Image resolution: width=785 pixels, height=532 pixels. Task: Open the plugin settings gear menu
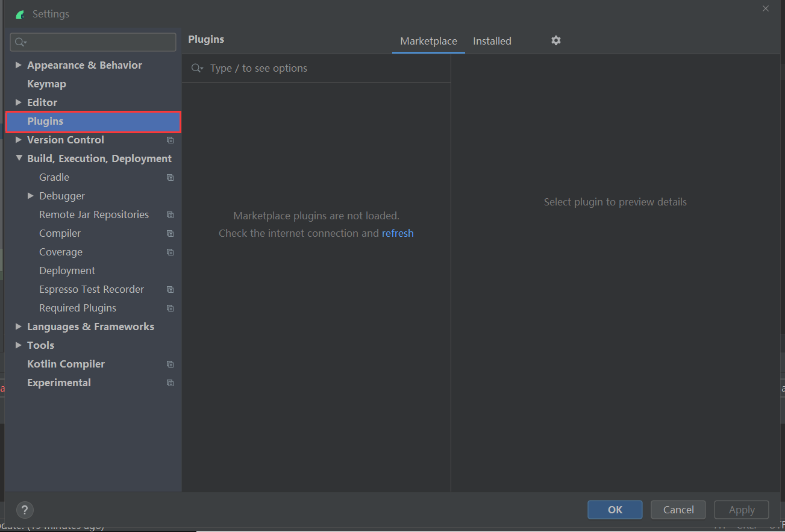tap(555, 40)
